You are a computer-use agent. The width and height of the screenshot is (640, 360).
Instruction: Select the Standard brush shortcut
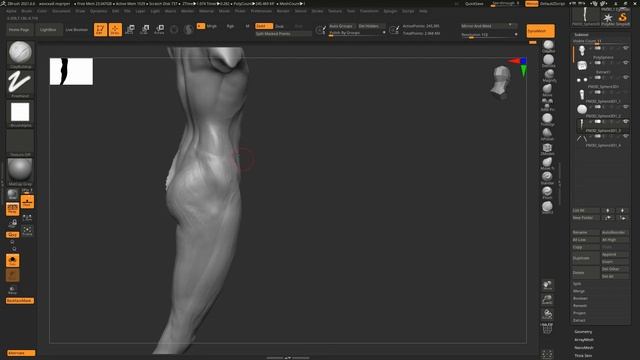pos(547,178)
